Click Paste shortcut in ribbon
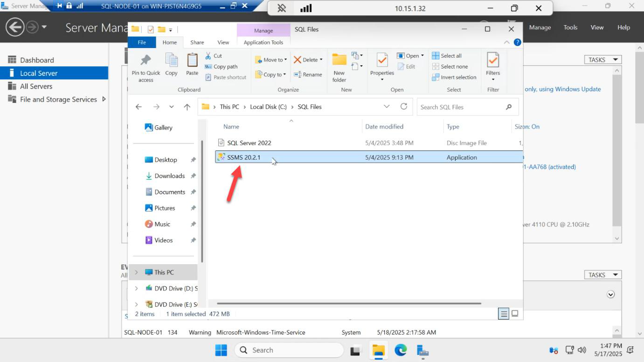 tap(225, 77)
